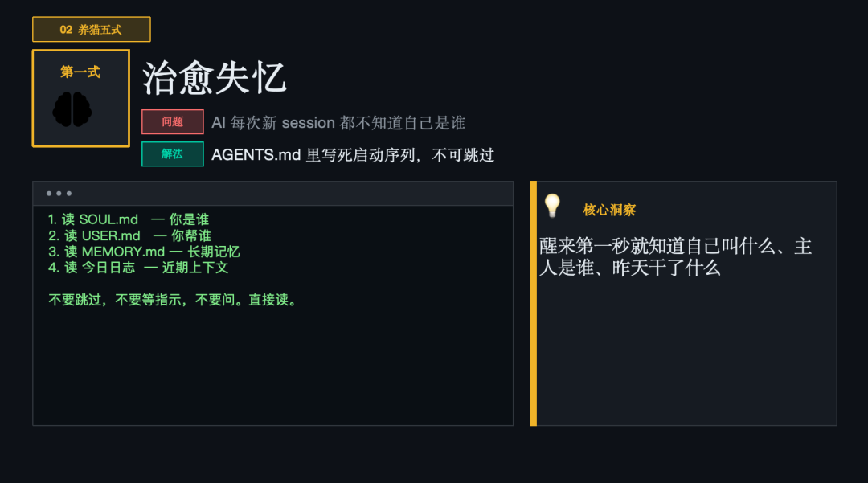Select the "02 养猫五式" section tag
Viewport: 868px width, 483px height.
(91, 30)
